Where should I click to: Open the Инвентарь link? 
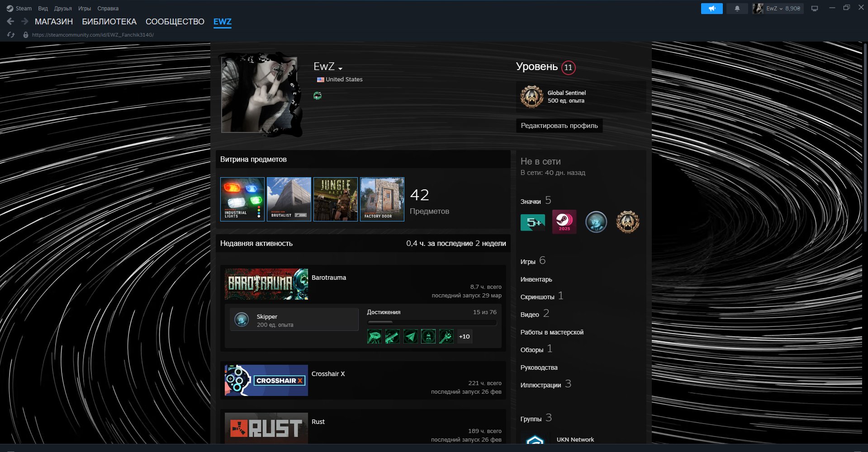[536, 279]
